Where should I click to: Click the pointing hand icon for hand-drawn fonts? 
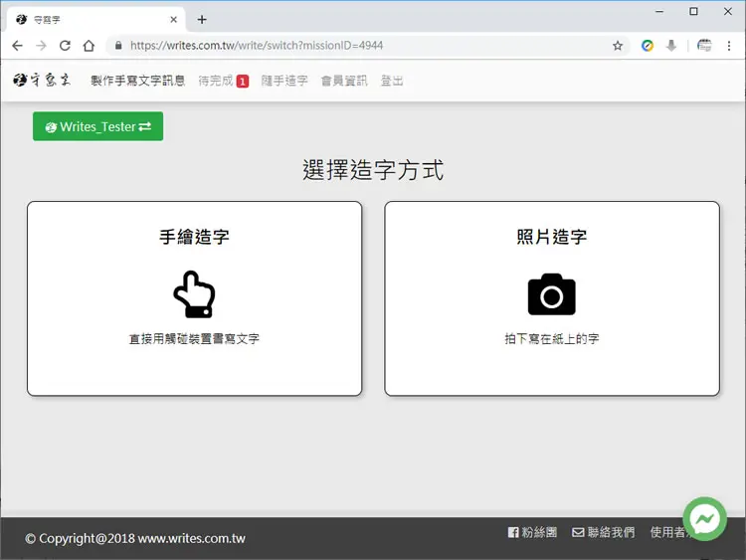click(x=194, y=294)
